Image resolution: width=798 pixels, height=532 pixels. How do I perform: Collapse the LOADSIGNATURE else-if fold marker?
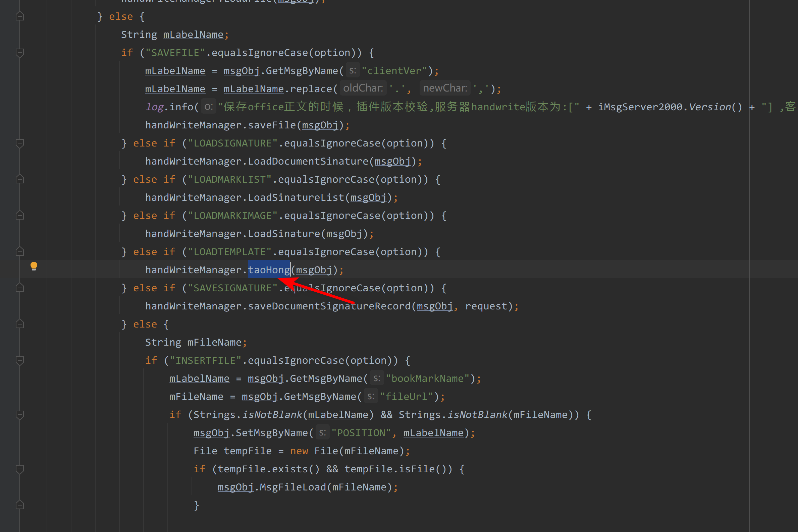[20, 143]
